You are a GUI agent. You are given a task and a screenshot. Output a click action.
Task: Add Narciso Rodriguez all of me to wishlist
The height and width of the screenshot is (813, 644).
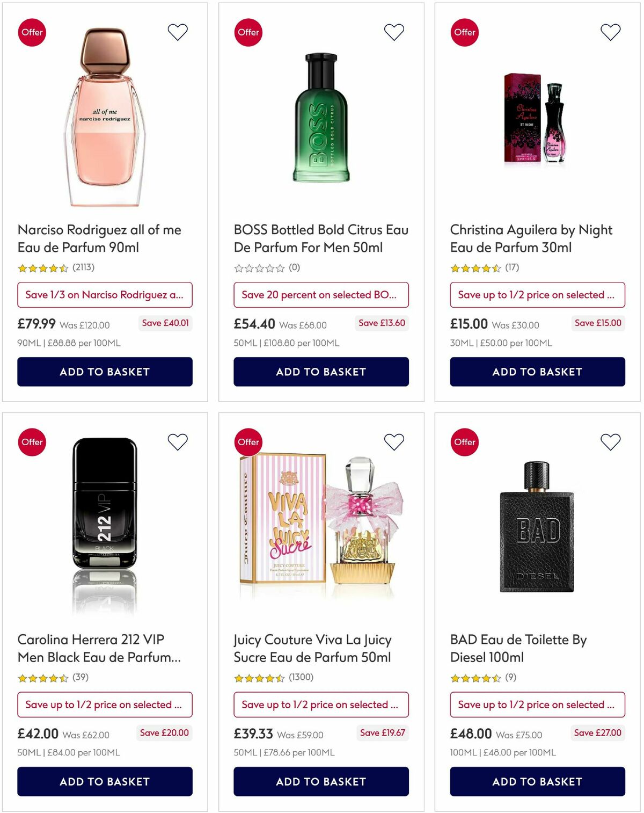point(178,32)
